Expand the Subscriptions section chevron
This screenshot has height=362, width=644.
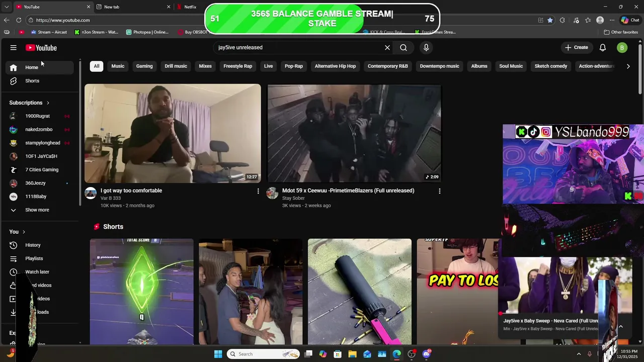coord(48,103)
